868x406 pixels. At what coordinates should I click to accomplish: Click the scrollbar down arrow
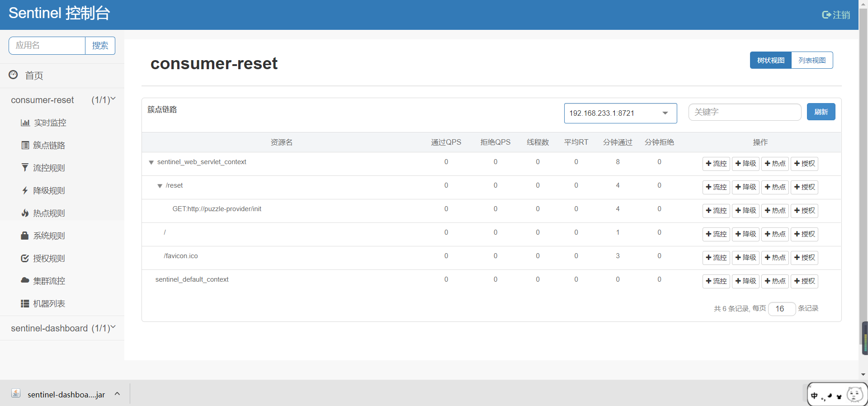pos(863,374)
